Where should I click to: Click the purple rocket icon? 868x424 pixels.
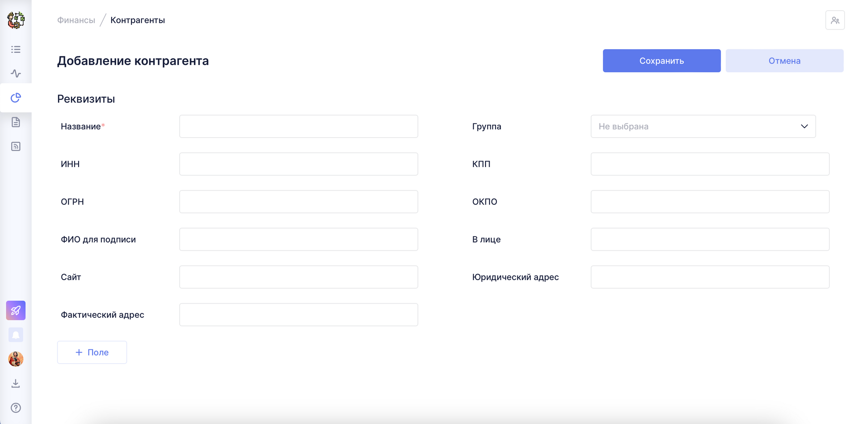[16, 310]
